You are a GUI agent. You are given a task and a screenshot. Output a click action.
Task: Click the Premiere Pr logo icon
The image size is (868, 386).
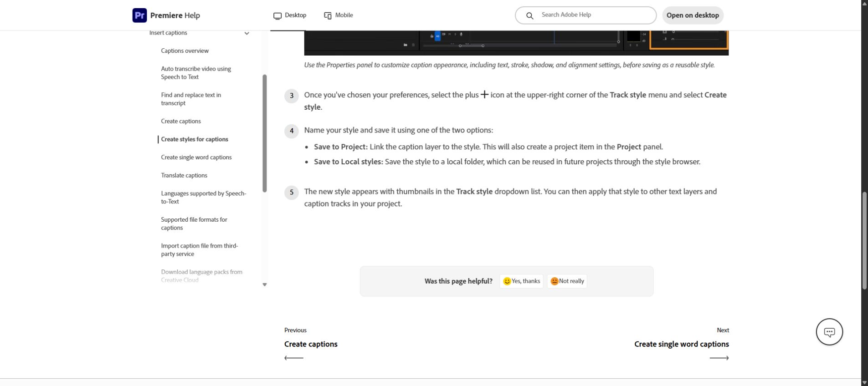pyautogui.click(x=139, y=15)
